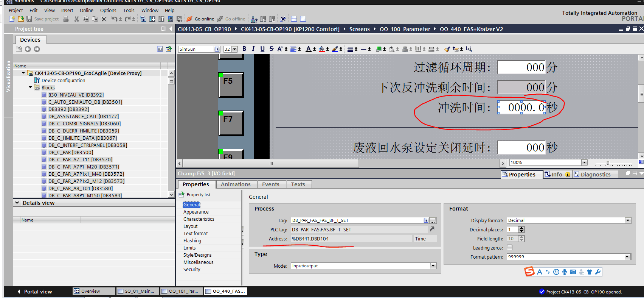Undo the last action
The width and height of the screenshot is (644, 298).
[114, 19]
